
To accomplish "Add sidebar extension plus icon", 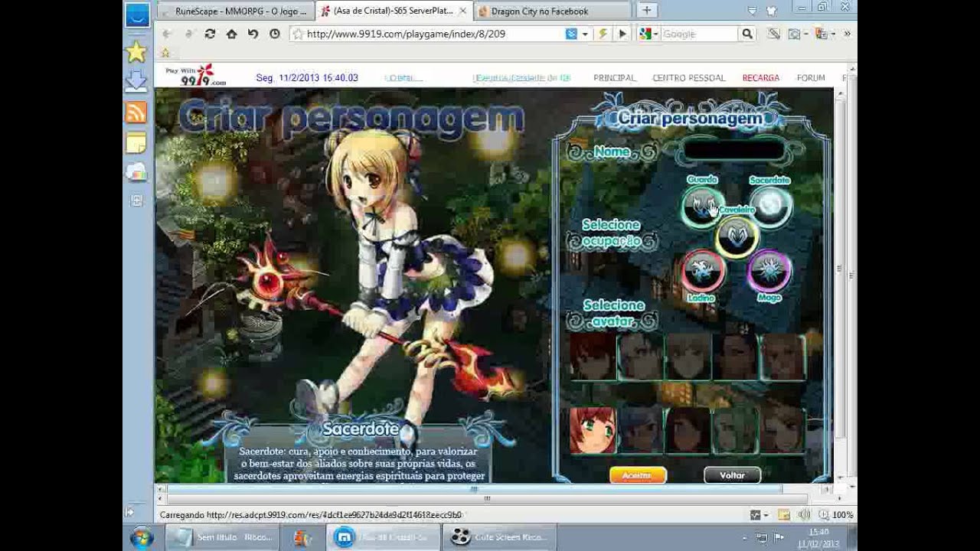I will (136, 201).
